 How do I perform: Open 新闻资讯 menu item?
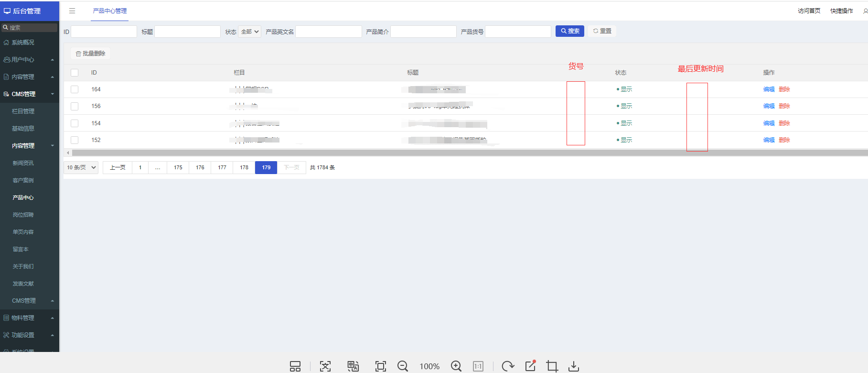(29, 163)
